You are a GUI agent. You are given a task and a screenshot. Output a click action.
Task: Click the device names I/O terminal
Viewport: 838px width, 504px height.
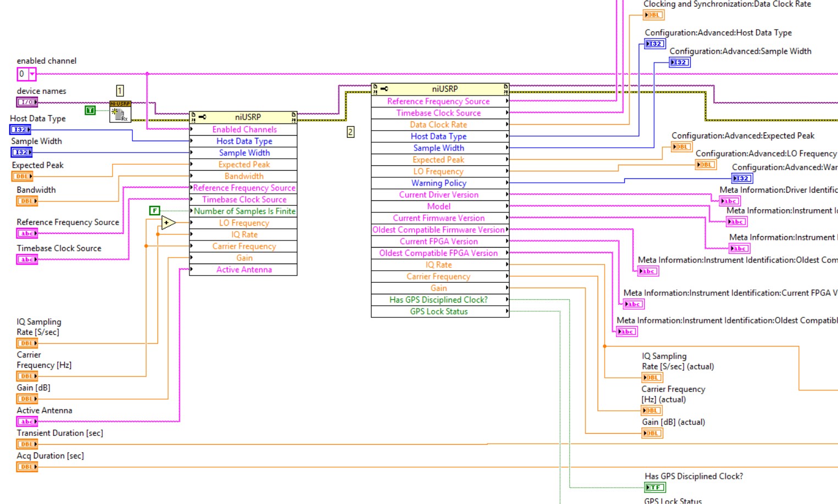click(x=27, y=102)
